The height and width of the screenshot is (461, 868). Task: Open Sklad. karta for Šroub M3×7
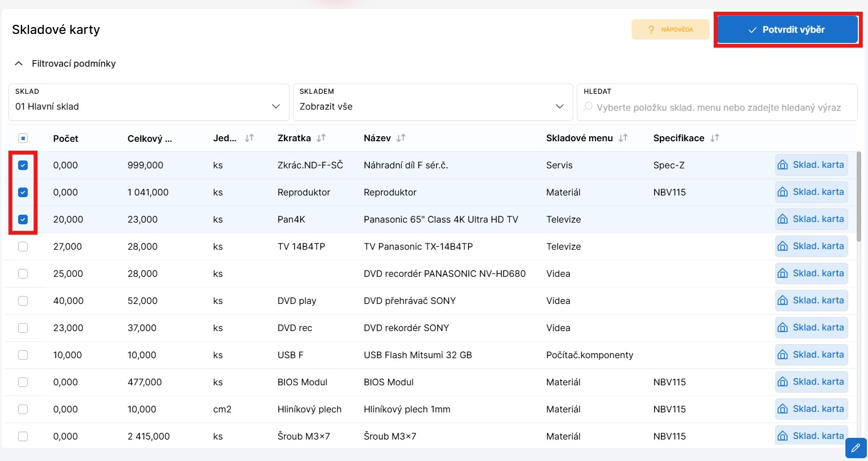point(811,436)
